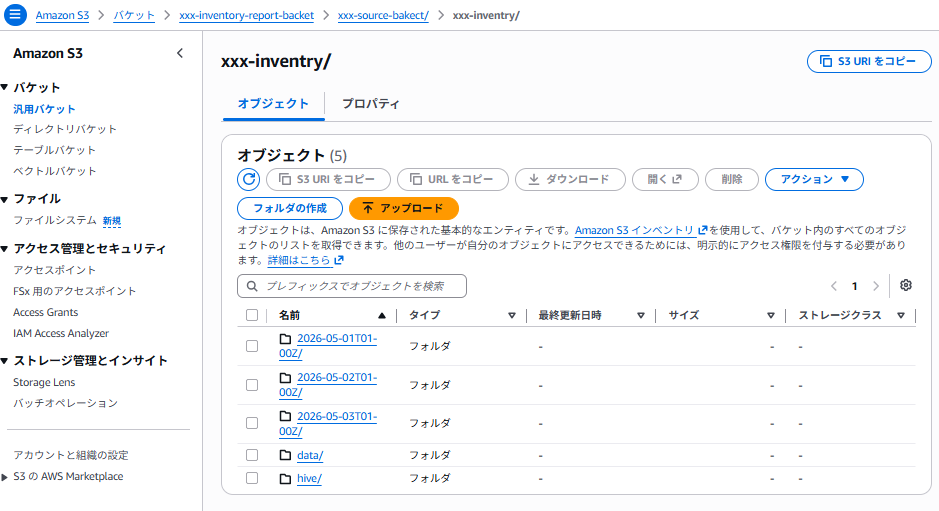This screenshot has width=939, height=511.
Task: Click folder icon of 2026-05-03T01-00Z/
Action: pos(285,416)
